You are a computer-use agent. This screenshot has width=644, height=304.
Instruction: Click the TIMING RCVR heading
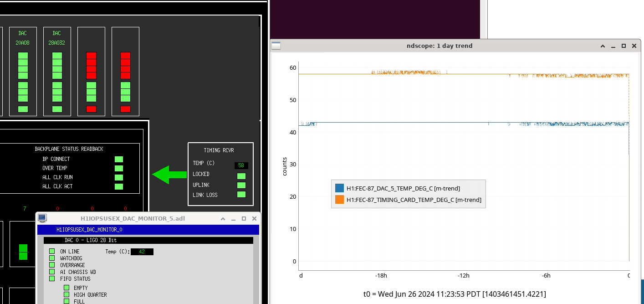tap(219, 150)
